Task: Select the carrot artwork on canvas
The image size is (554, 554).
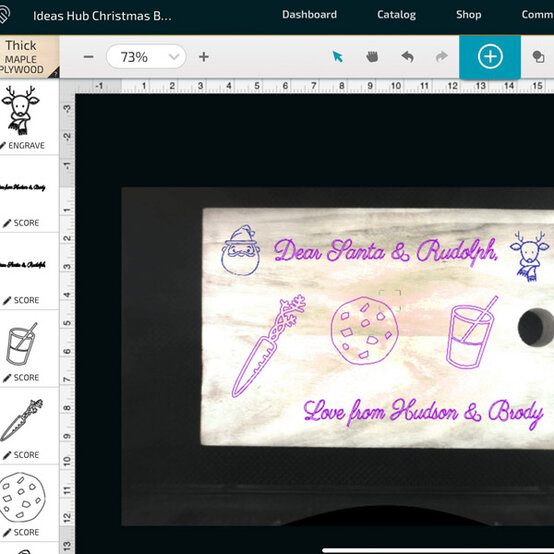Action: pyautogui.click(x=269, y=346)
